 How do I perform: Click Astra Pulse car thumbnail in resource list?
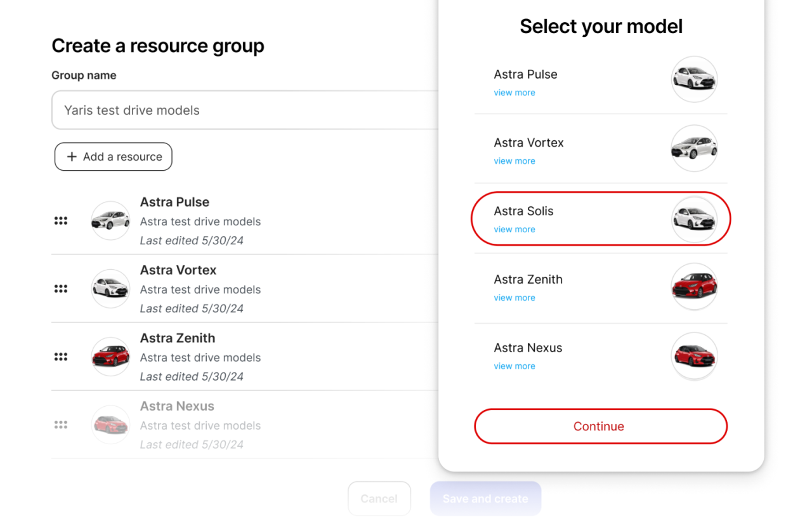110,220
